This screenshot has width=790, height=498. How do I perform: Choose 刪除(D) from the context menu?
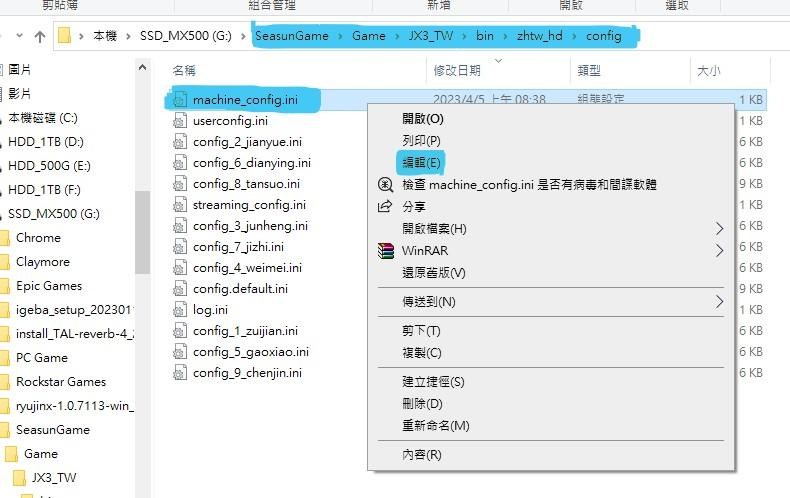[422, 404]
